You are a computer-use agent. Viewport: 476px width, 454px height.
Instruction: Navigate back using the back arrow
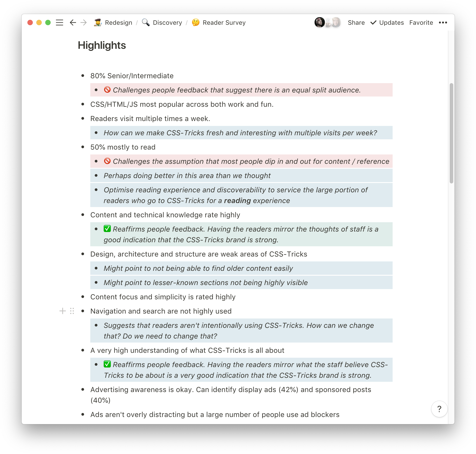(73, 23)
